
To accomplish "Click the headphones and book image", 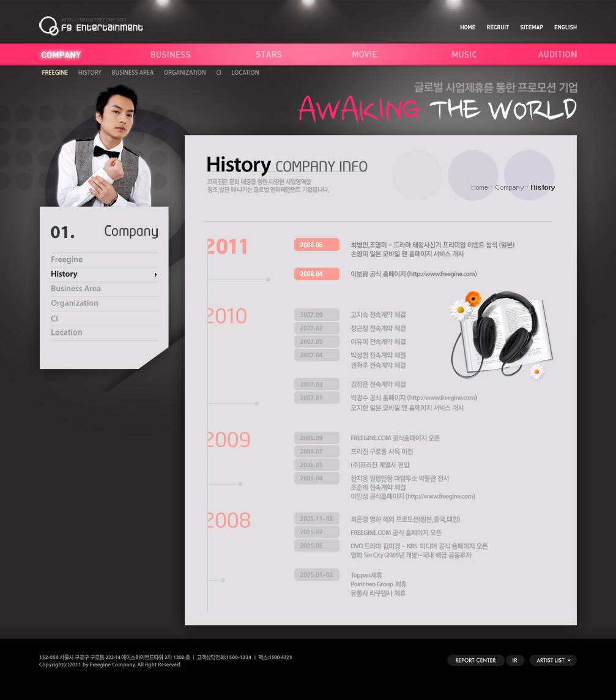I will coord(502,334).
